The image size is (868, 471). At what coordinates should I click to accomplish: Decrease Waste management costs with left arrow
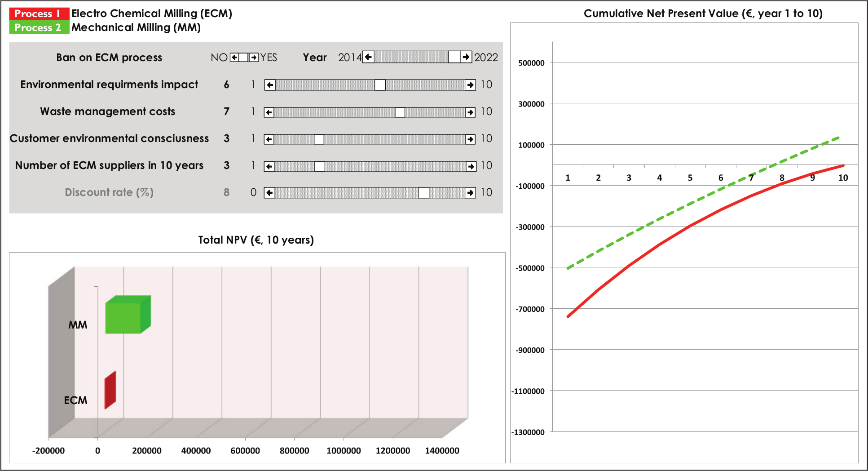click(x=269, y=112)
